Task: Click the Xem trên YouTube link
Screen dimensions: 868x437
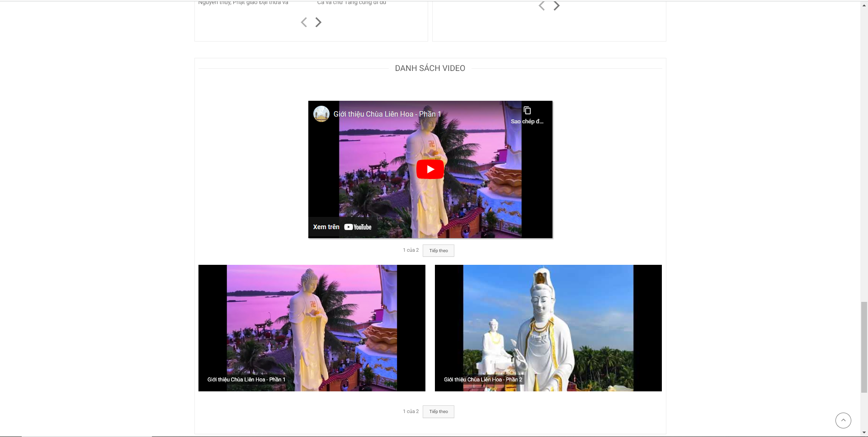Action: [342, 227]
